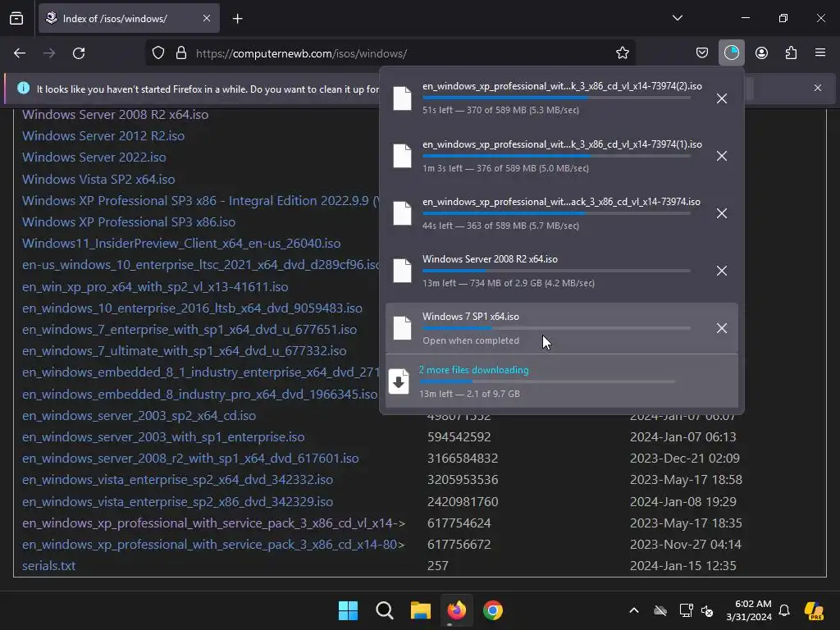Open en_windows_vista_enterprise_sp2_x64 link
The image size is (840, 630).
click(178, 479)
